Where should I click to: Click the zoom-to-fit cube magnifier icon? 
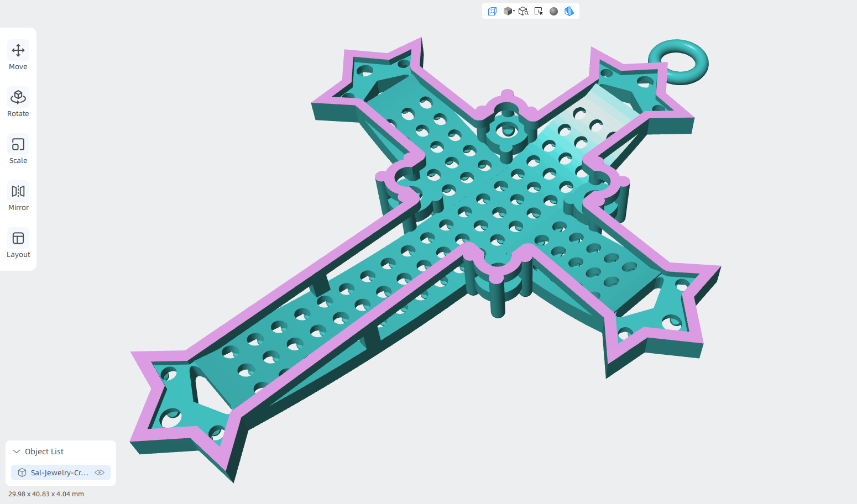(x=524, y=11)
